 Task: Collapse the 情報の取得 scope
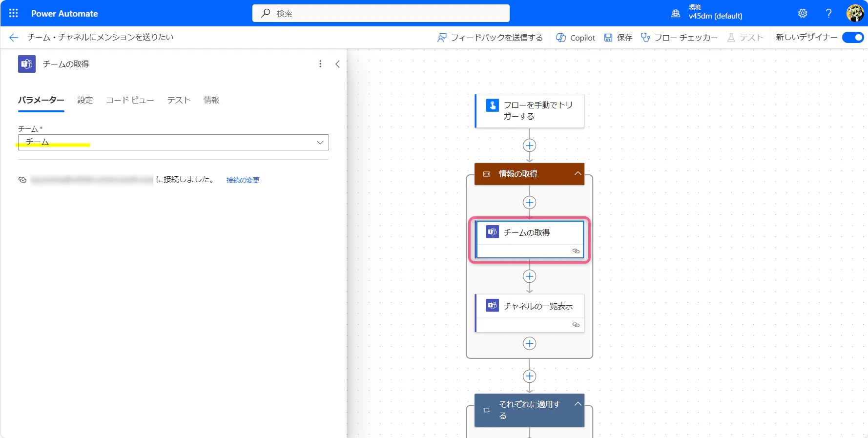[x=578, y=173]
